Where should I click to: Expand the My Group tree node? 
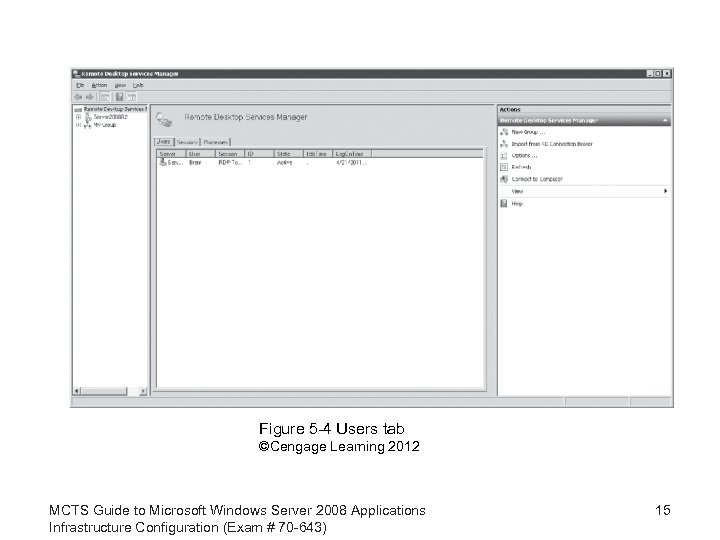[x=79, y=125]
